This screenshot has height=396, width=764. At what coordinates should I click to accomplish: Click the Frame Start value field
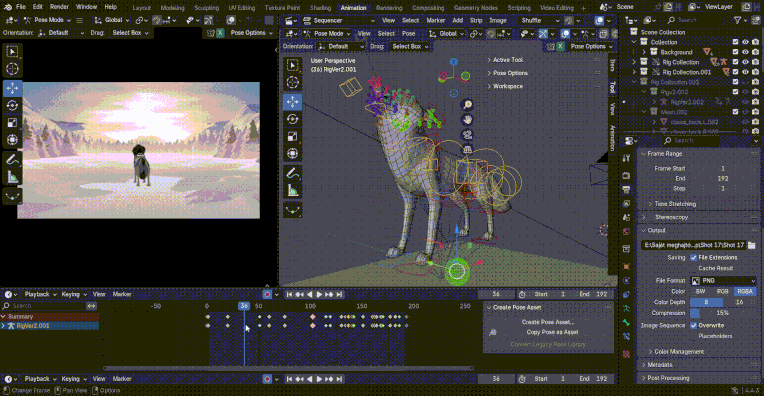click(723, 168)
